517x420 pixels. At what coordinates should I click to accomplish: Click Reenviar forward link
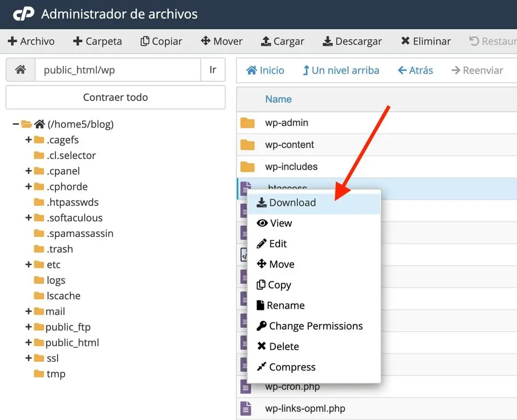click(477, 70)
